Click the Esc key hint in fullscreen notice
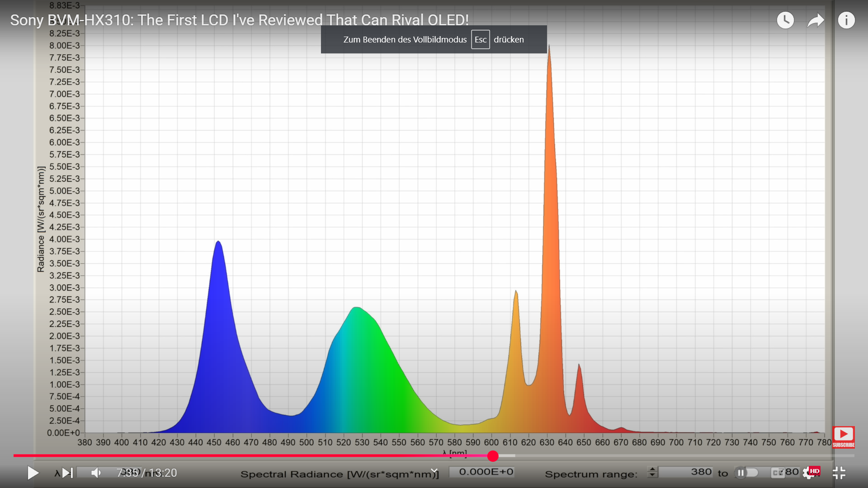Viewport: 868px width, 488px height. click(480, 40)
